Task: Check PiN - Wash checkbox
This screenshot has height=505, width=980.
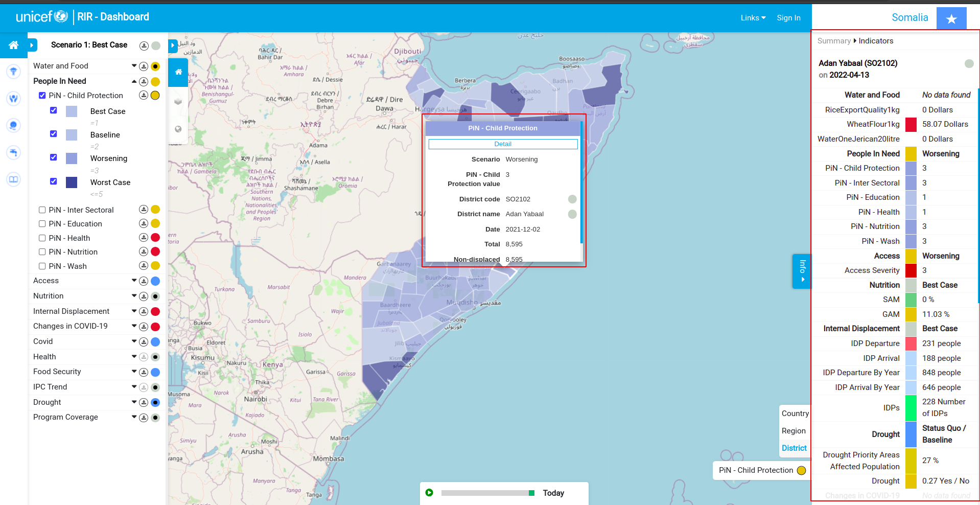Action: point(42,266)
